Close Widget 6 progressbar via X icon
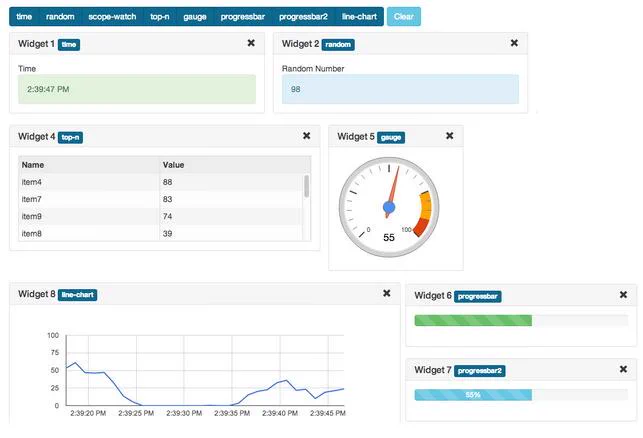 click(x=623, y=294)
